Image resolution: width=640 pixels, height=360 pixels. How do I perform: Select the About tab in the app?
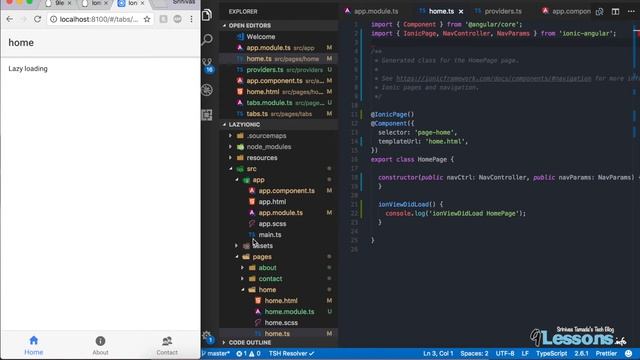pos(100,345)
